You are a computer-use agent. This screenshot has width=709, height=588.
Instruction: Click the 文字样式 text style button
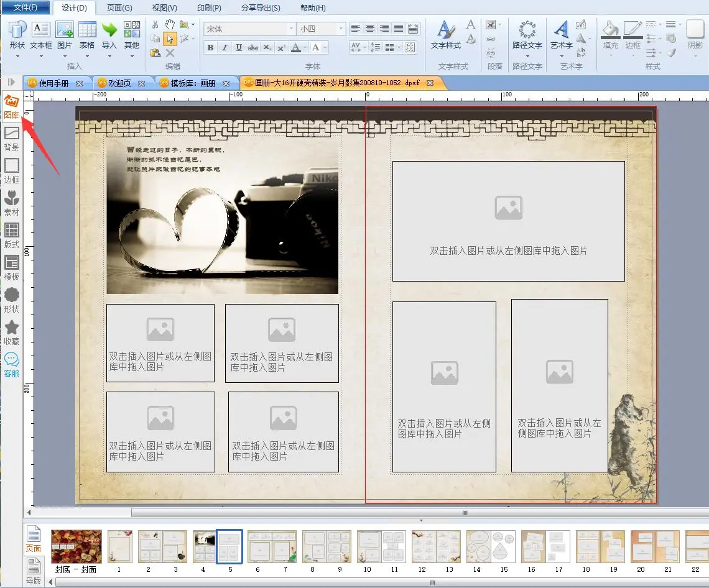click(445, 35)
